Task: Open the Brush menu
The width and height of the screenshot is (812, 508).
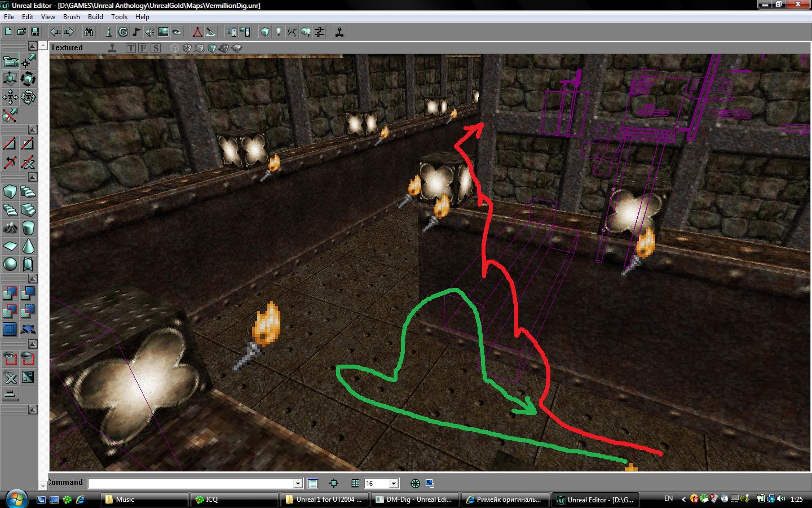Action: 72,17
